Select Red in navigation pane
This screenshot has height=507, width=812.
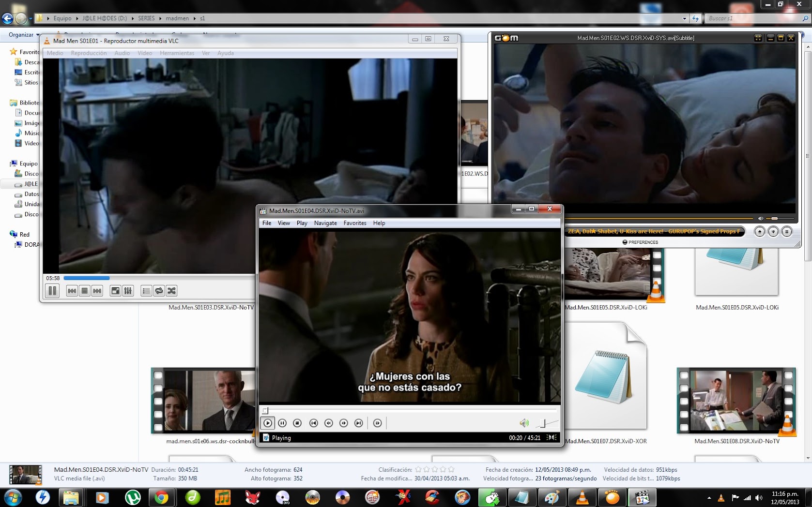click(x=25, y=235)
